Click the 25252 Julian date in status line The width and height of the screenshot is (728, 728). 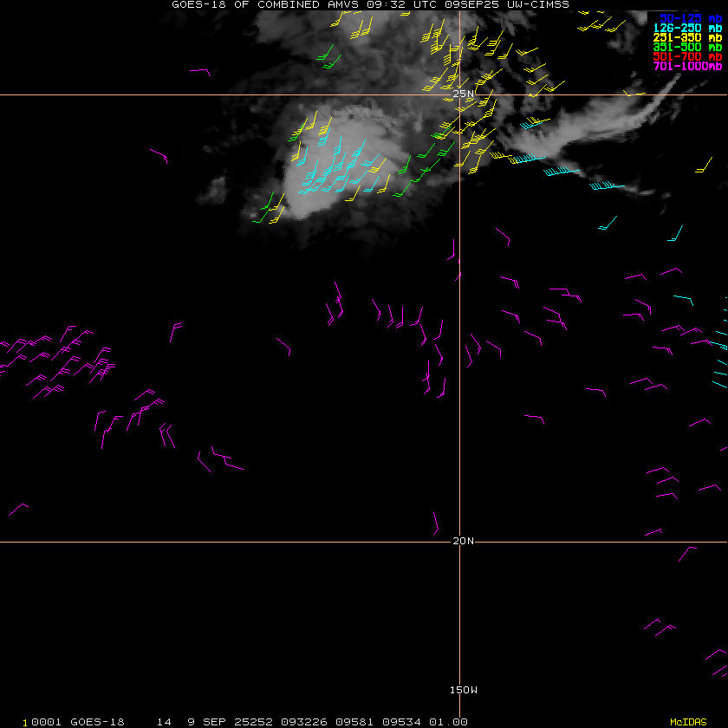pyautogui.click(x=253, y=722)
